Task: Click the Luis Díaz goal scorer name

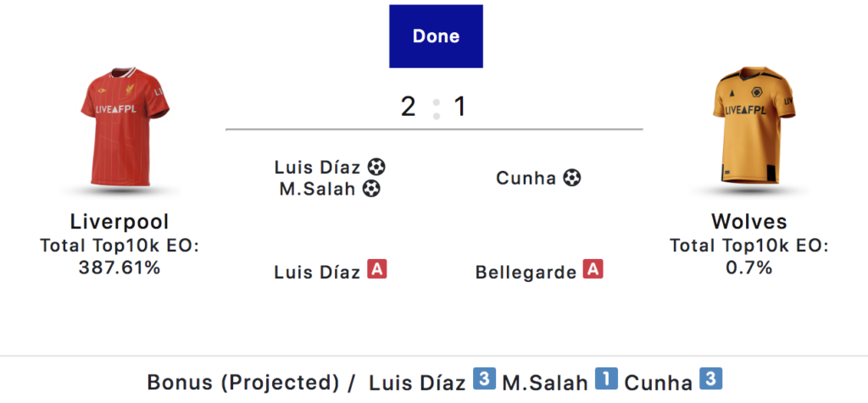Action: tap(317, 167)
